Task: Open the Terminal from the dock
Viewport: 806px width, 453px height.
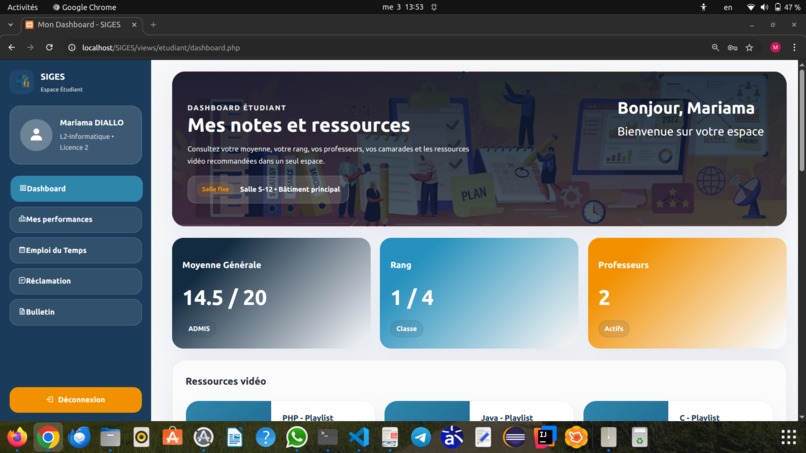Action: (x=328, y=438)
